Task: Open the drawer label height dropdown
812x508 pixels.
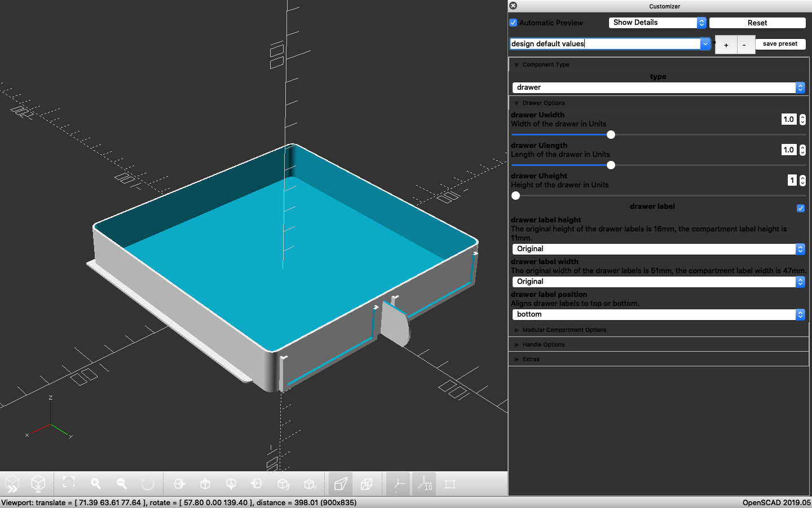Action: [659, 249]
